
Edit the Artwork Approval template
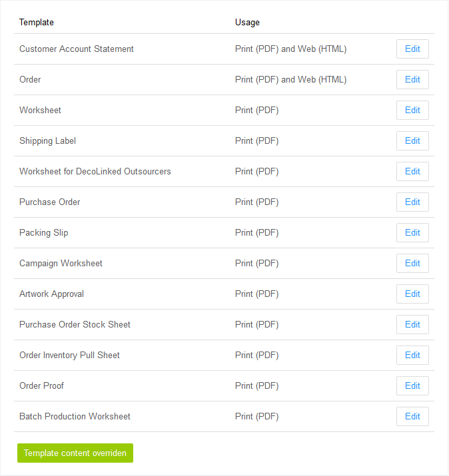pyautogui.click(x=412, y=294)
